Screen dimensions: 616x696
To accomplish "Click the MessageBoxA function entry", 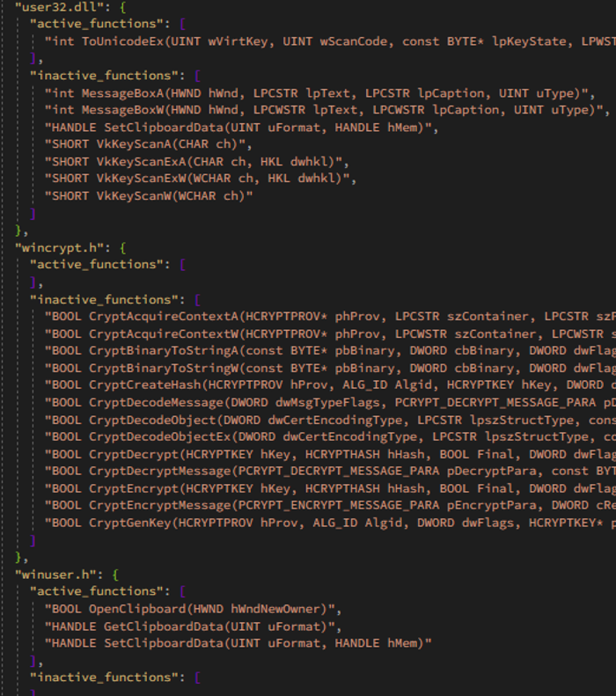I will tap(319, 93).
